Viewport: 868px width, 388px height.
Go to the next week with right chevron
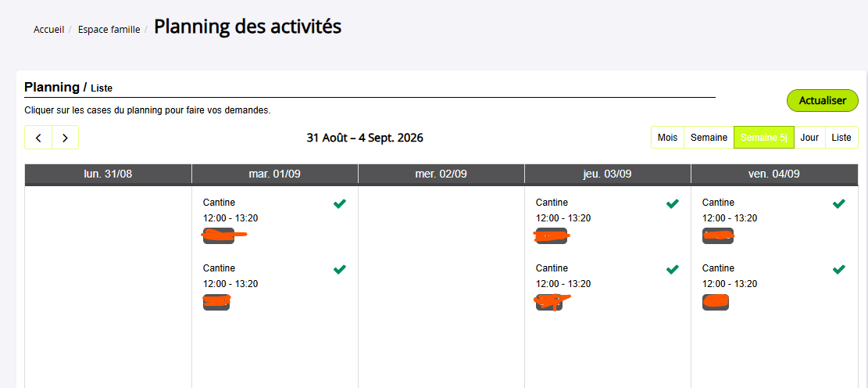[66, 138]
